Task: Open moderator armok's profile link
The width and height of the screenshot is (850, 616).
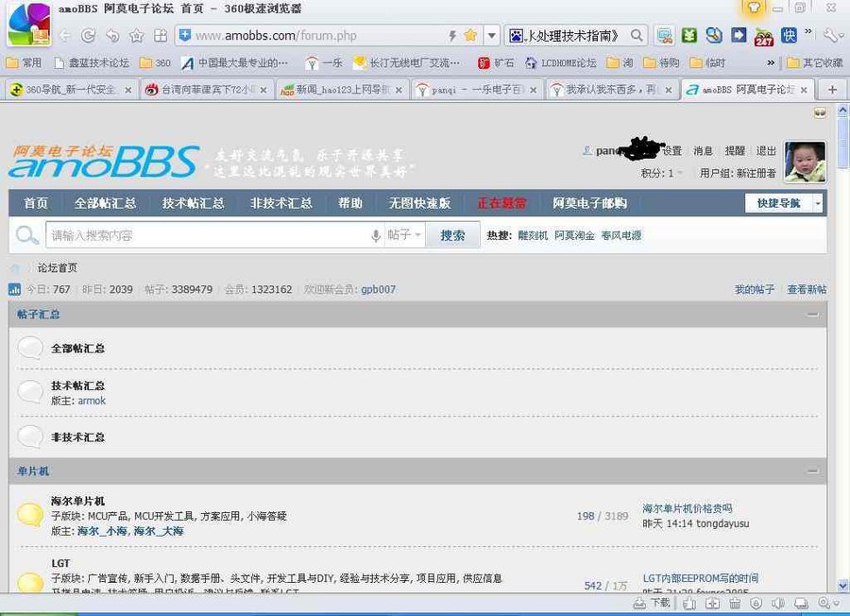Action: (92, 401)
